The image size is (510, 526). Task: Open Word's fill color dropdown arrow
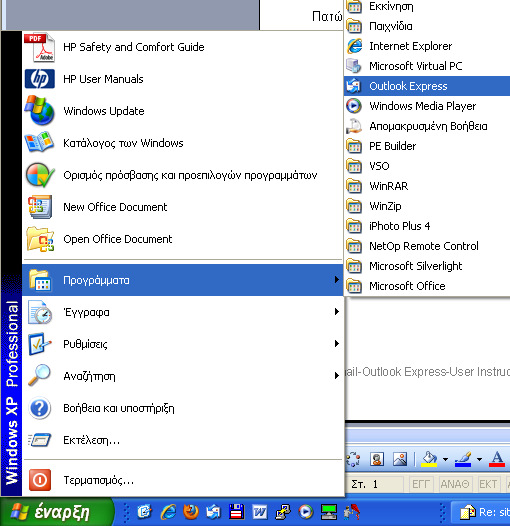445,459
